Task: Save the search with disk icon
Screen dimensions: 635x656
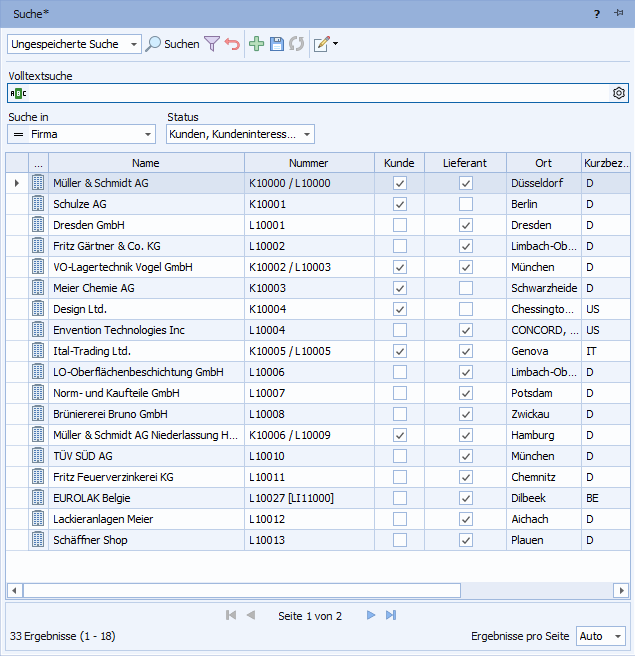Action: 277,44
